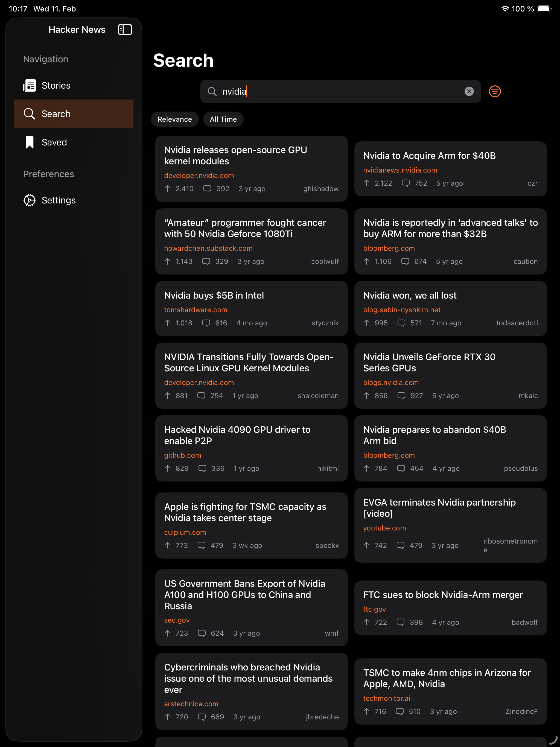Click upvote arrow next to 881
Viewport: 560px width, 747px height.
tap(168, 395)
